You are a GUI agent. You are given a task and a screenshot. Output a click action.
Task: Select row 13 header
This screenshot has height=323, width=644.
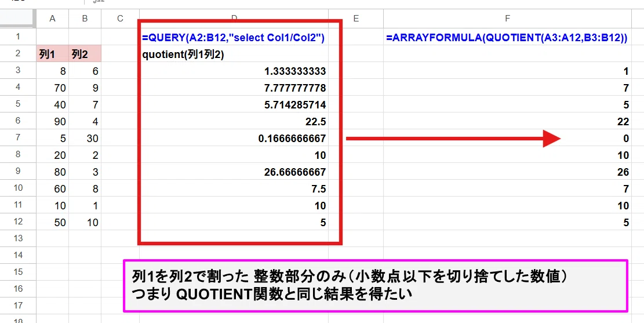[x=18, y=239]
